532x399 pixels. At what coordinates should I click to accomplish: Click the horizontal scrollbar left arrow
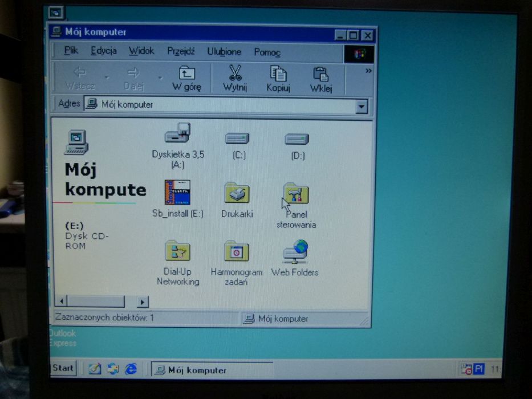[x=62, y=301]
